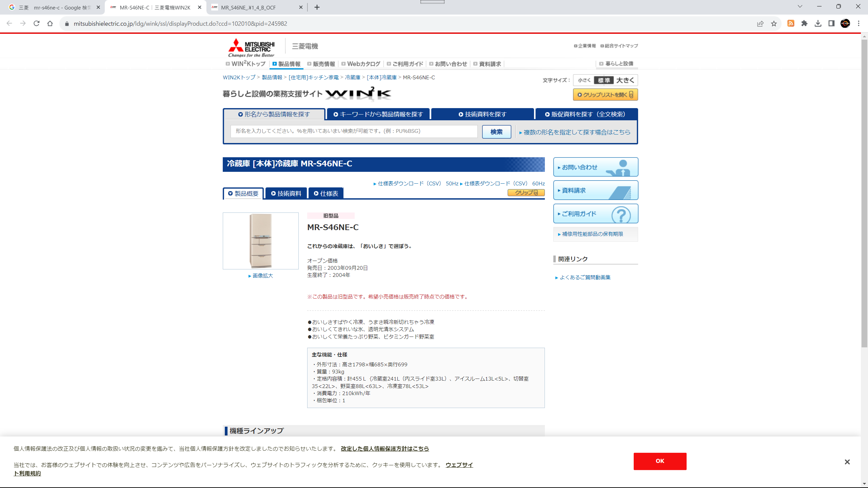Viewport: 868px width, 488px height.
Task: Focus the model name search field
Action: coord(354,131)
